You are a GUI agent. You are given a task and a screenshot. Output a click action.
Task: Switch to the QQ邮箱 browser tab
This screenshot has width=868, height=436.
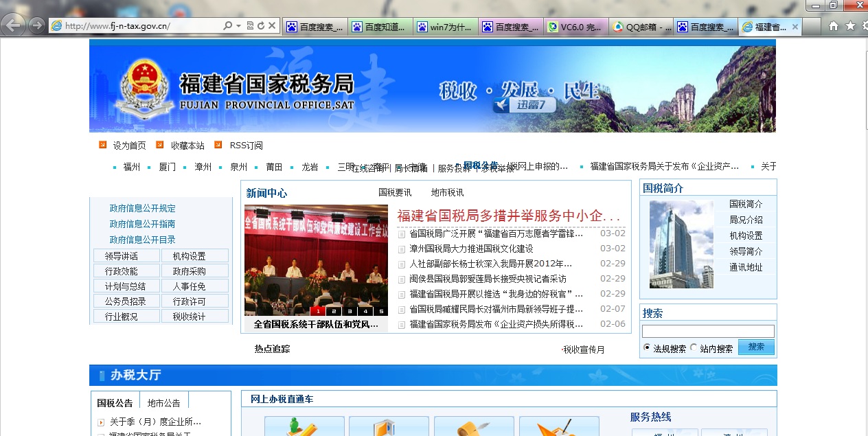641,27
